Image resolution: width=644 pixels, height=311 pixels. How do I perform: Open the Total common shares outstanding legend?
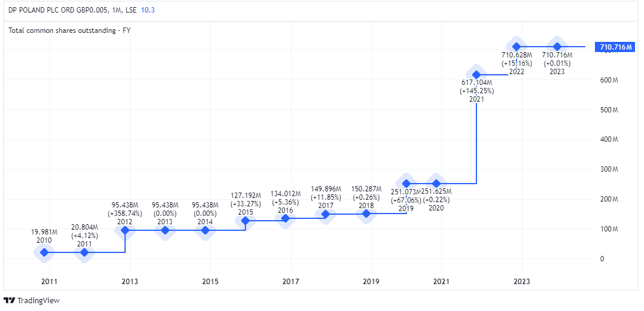click(69, 30)
